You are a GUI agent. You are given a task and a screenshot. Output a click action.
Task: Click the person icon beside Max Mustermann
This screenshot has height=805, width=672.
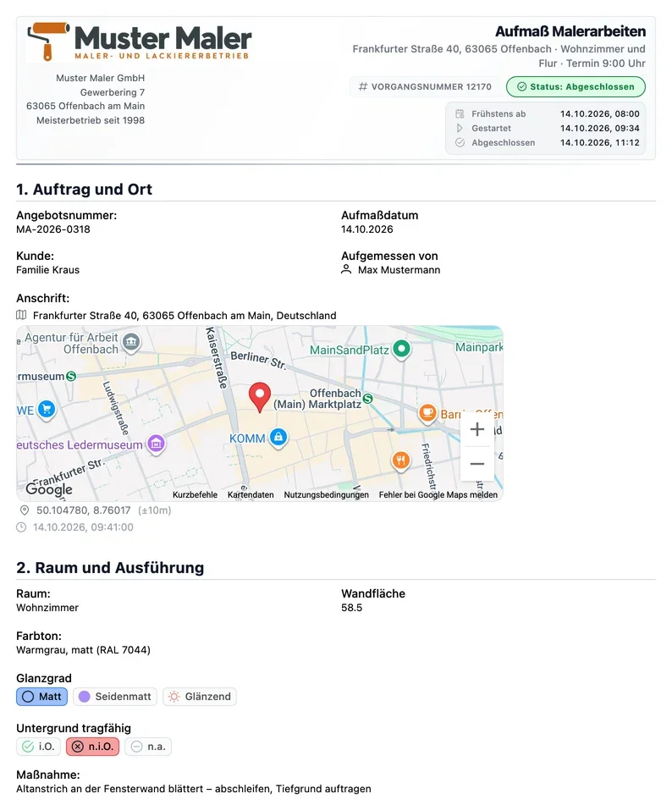coord(346,269)
